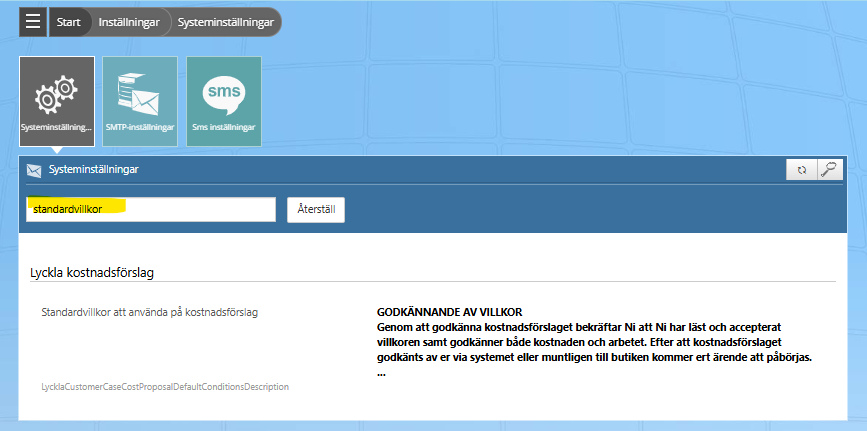Viewport: 867px width, 431px height.
Task: Go to the Start breadcrumb
Action: click(69, 22)
